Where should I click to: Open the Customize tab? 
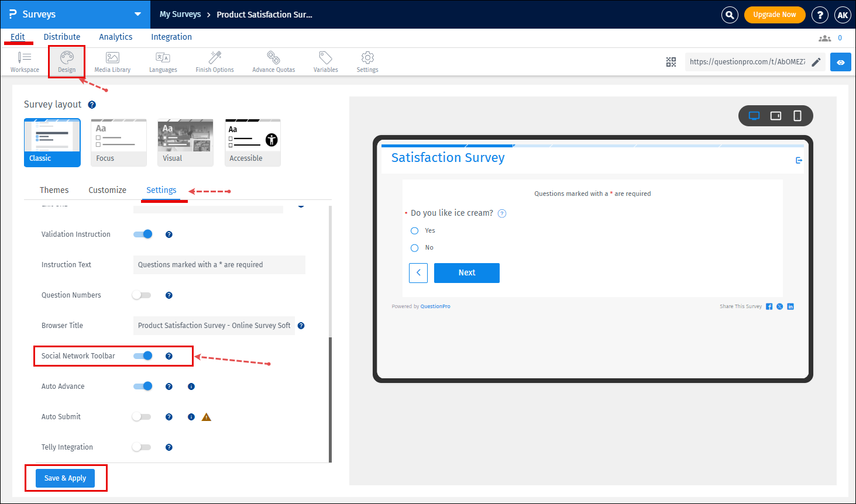107,189
